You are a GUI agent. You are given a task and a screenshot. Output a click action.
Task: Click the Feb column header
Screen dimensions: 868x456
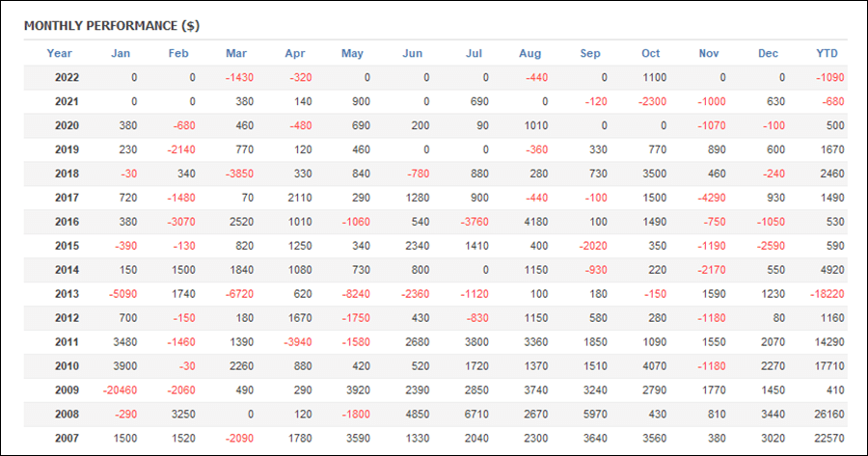pyautogui.click(x=178, y=53)
